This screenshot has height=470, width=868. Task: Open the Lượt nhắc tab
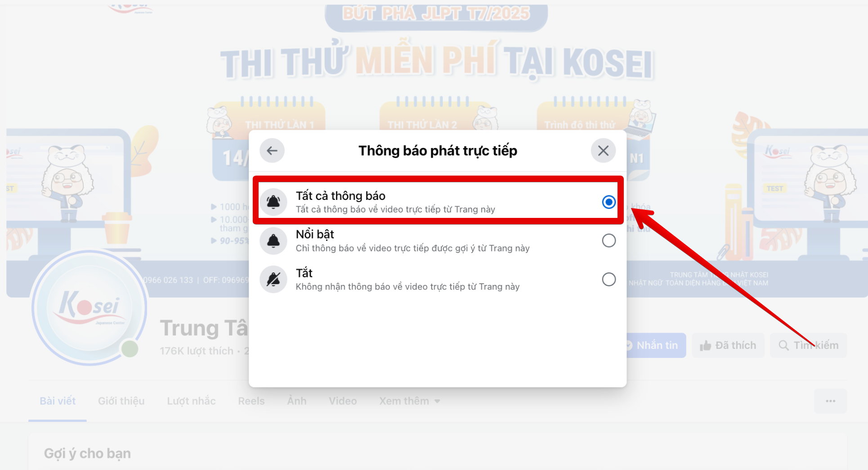[191, 401]
